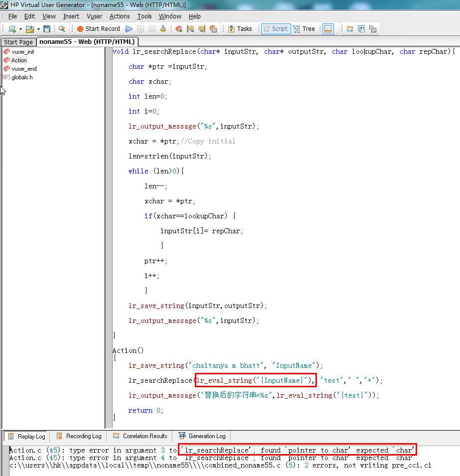This screenshot has width=460, height=476.
Task: Select globals.h in the script tree
Action: point(22,77)
